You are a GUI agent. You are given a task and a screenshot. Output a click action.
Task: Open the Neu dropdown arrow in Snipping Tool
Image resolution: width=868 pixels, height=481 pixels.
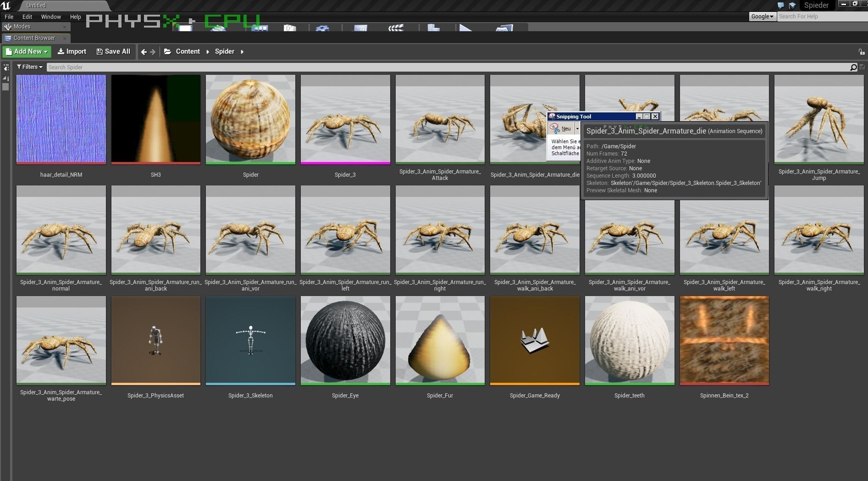point(577,129)
